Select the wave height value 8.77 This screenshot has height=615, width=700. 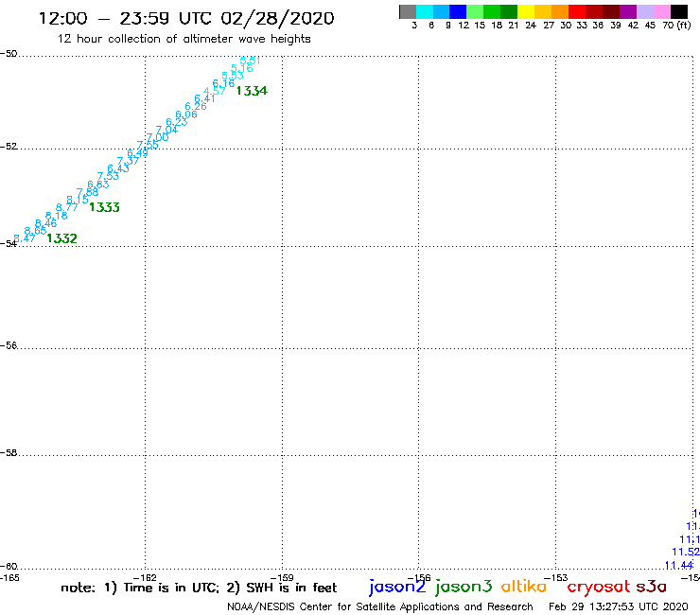pos(67,207)
